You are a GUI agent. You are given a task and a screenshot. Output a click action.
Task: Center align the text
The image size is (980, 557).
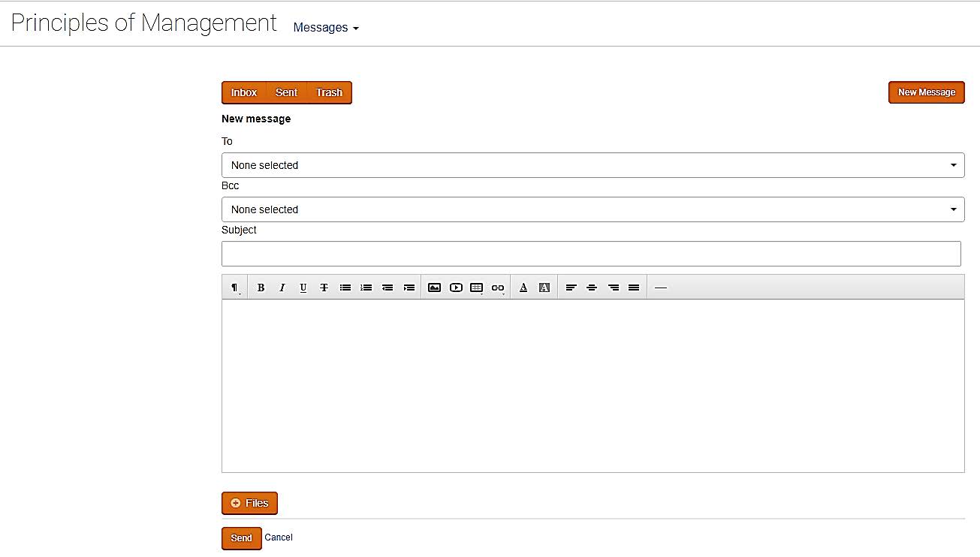coord(592,288)
